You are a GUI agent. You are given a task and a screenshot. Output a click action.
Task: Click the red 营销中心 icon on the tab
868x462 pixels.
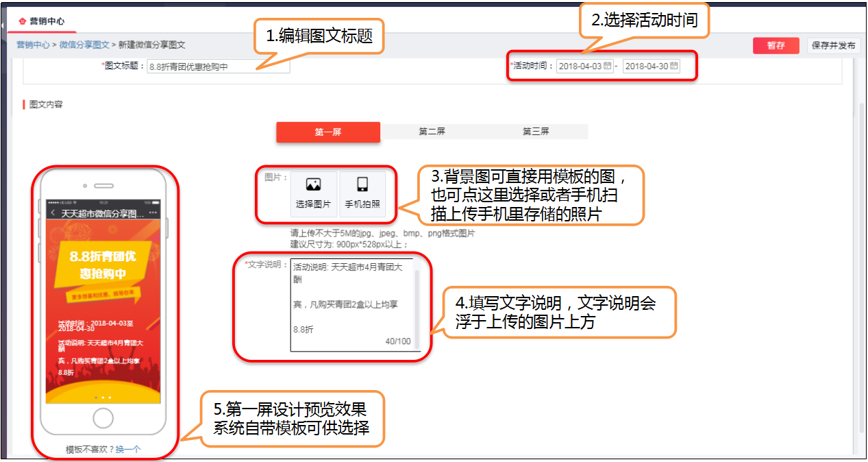pyautogui.click(x=23, y=21)
